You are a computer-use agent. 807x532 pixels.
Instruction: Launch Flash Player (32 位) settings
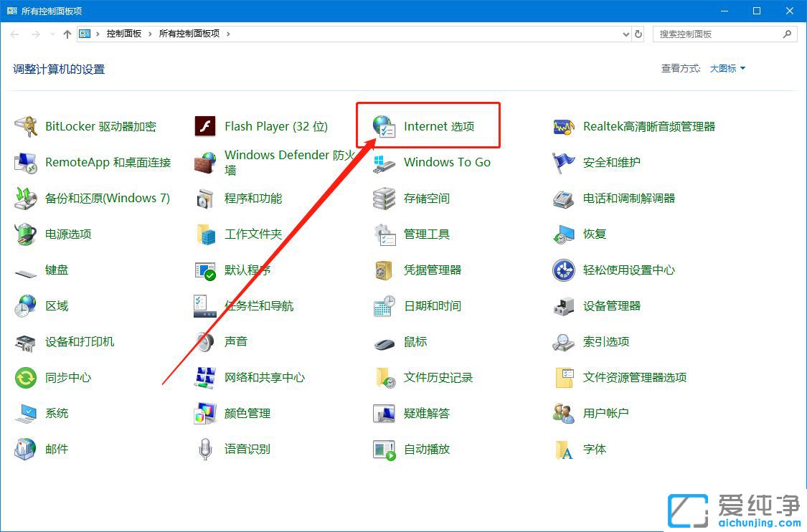(x=275, y=126)
